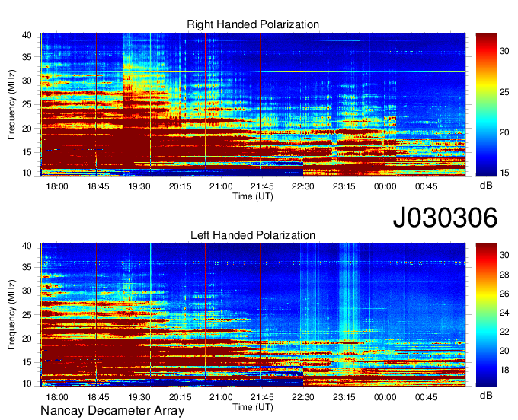Click 20:15 tick of left-handed plot

click(x=181, y=397)
